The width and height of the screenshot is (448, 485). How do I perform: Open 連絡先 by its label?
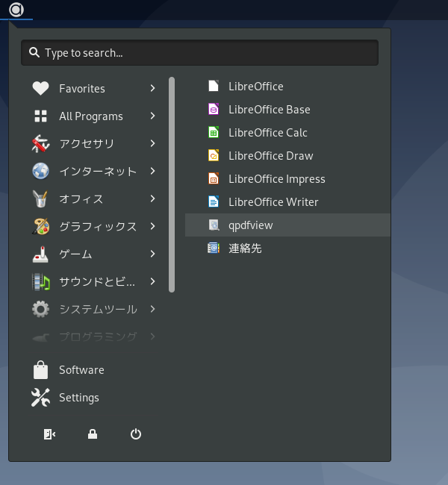(245, 248)
